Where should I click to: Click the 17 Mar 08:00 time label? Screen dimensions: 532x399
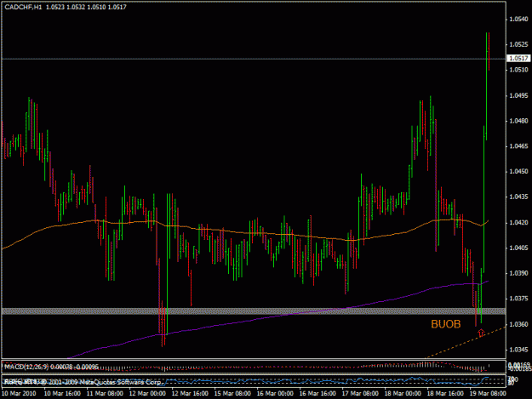[x=360, y=394]
